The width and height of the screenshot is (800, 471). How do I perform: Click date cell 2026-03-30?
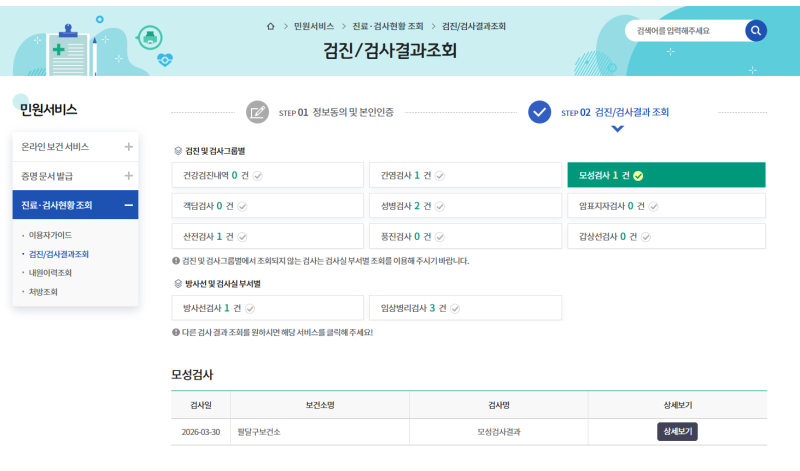tap(201, 432)
